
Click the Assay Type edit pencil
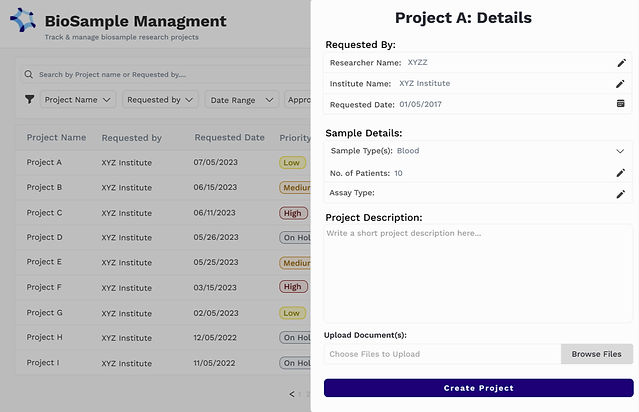620,194
